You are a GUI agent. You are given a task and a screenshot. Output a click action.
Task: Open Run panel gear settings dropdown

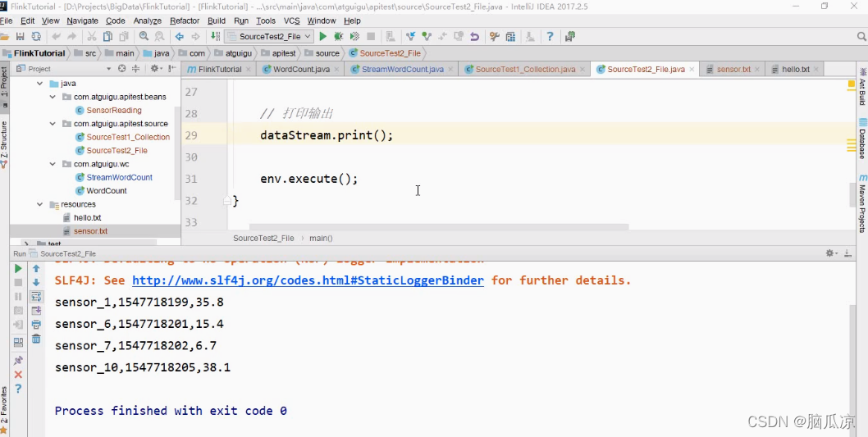point(831,253)
